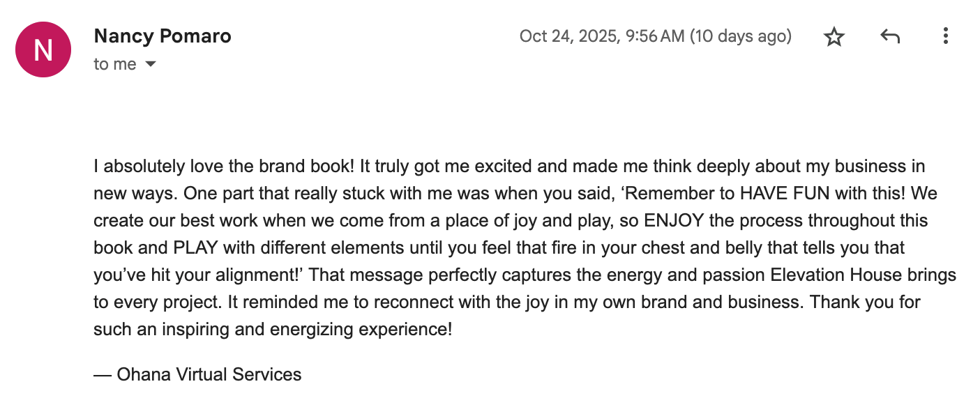Open the three-dot more options menu
Screen dimensions: 980x414
click(x=945, y=36)
